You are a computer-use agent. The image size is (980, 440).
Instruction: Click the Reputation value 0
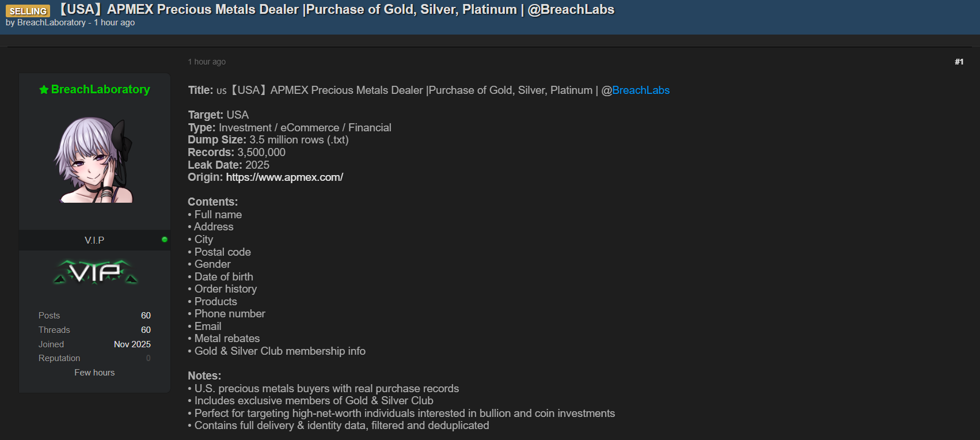tap(148, 358)
